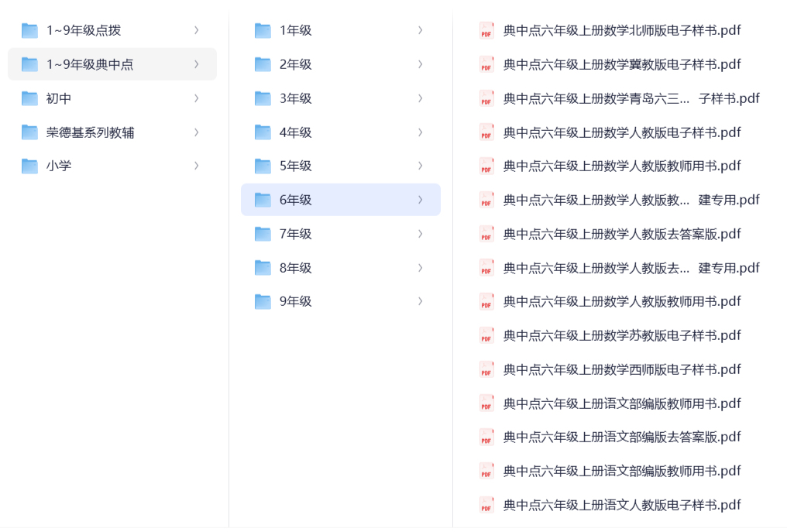Expand the chevron on the 初中 folder

tap(196, 98)
